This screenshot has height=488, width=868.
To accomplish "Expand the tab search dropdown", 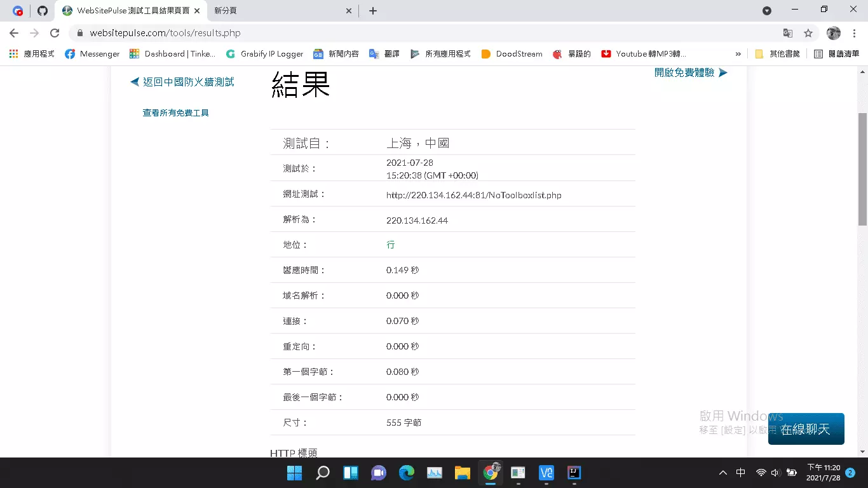I will (x=767, y=11).
